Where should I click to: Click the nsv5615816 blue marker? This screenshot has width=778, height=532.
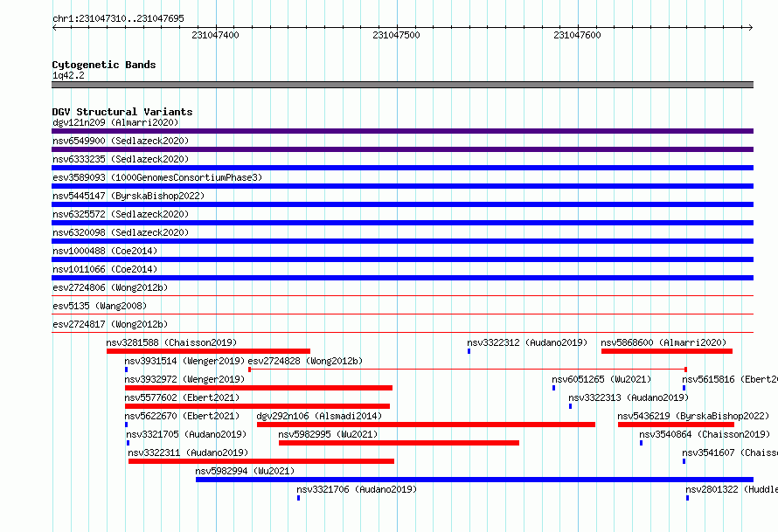tap(684, 388)
